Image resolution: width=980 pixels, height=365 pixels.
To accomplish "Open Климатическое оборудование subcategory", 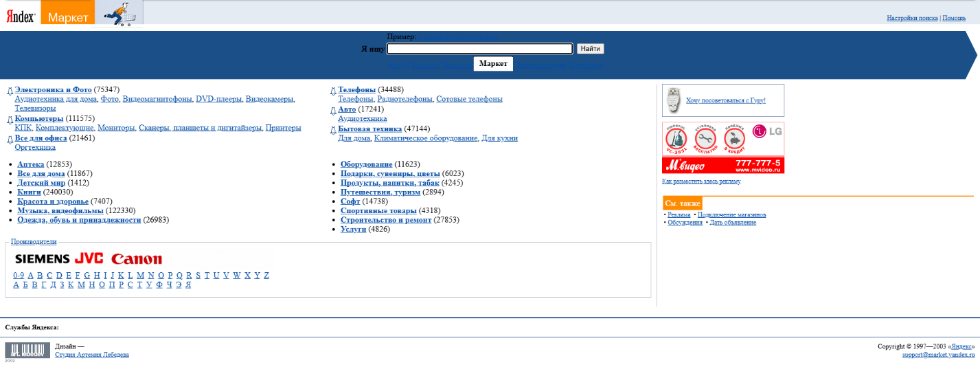I will pyautogui.click(x=426, y=138).
